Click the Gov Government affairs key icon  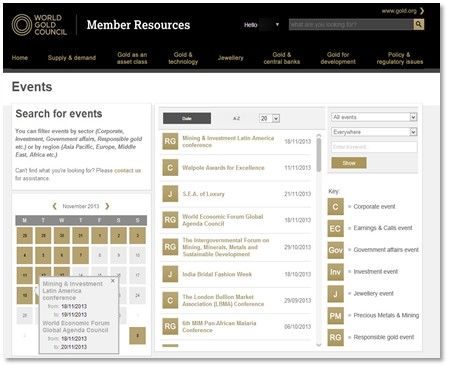coord(335,250)
